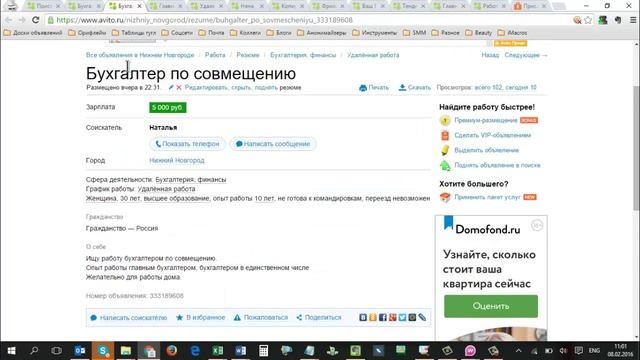The image size is (640, 360).
Task: Share via Odnoklassniki icon
Action: point(373,317)
